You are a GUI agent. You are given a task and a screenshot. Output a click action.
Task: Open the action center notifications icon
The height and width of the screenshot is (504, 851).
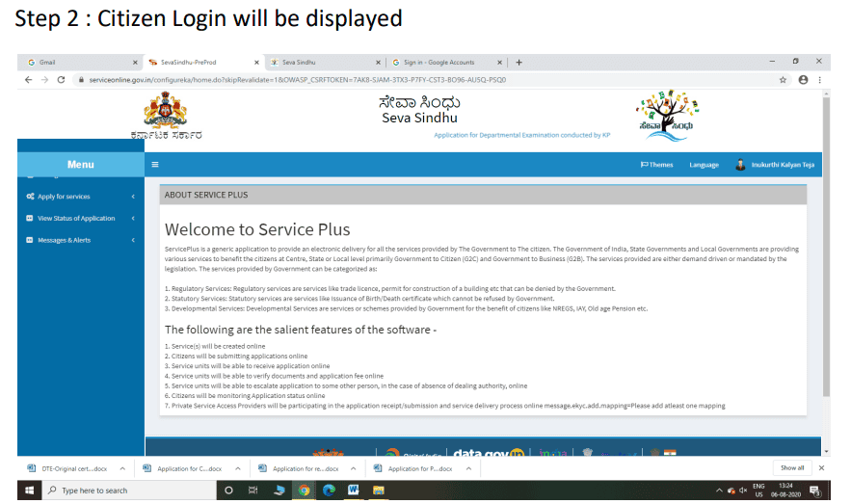click(815, 491)
